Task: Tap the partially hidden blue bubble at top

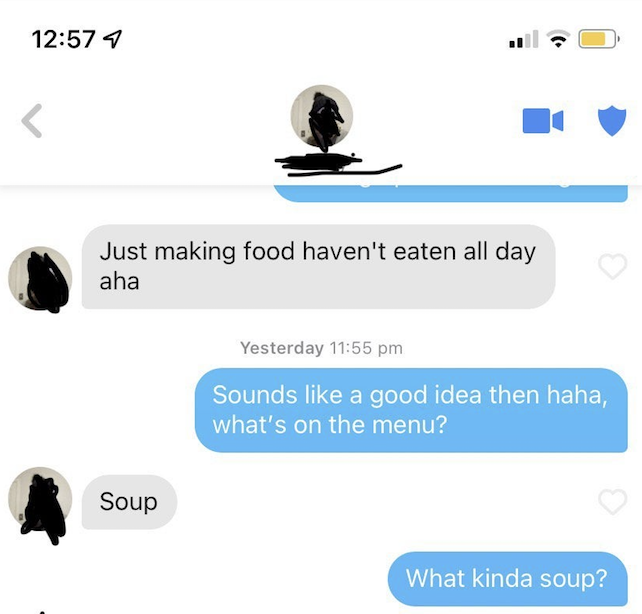Action: [450, 194]
